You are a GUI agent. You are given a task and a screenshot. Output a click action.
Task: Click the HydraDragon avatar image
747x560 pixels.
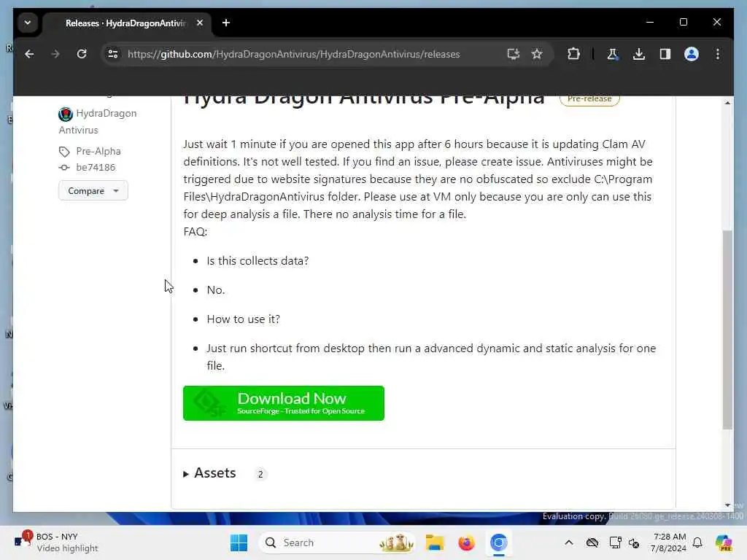point(65,114)
